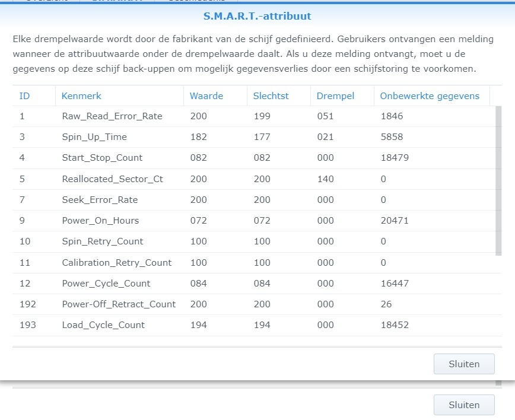The image size is (515, 420).
Task: Select the Load_Cycle_Count attribute name
Action: (x=103, y=325)
